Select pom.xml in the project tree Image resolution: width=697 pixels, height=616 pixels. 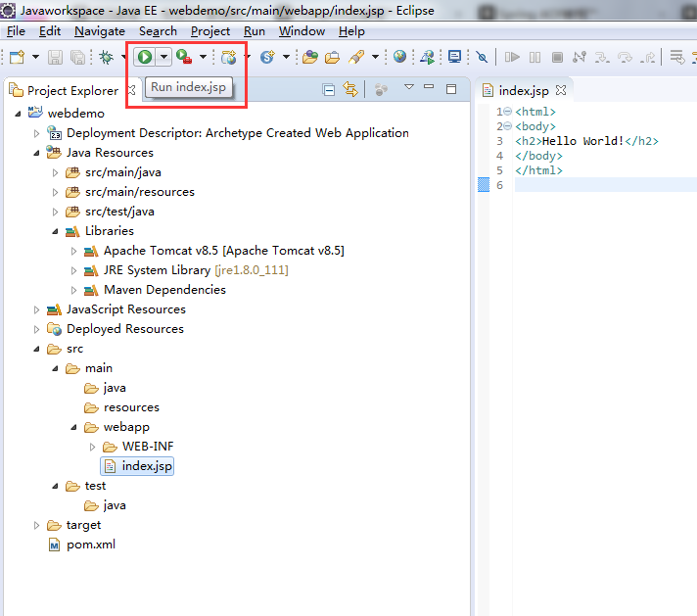tap(82, 545)
